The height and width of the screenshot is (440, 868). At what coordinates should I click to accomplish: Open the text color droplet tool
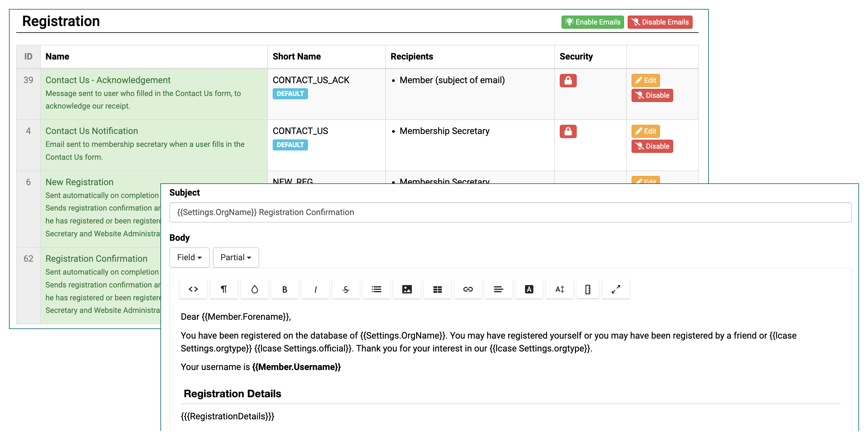pyautogui.click(x=254, y=289)
